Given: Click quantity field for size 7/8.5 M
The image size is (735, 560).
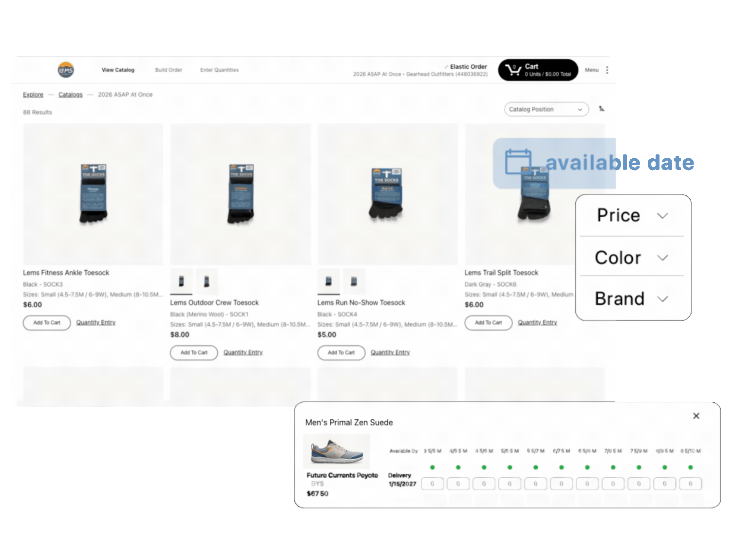Looking at the screenshot, I should pos(613,484).
